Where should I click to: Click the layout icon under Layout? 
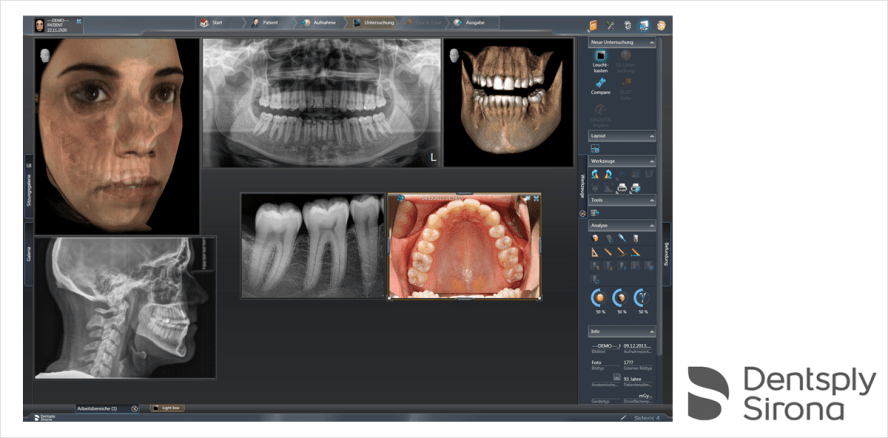[595, 149]
